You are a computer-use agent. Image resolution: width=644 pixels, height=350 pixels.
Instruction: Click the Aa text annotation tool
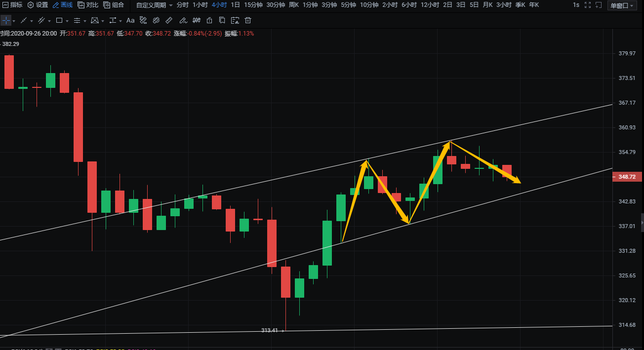(x=130, y=21)
